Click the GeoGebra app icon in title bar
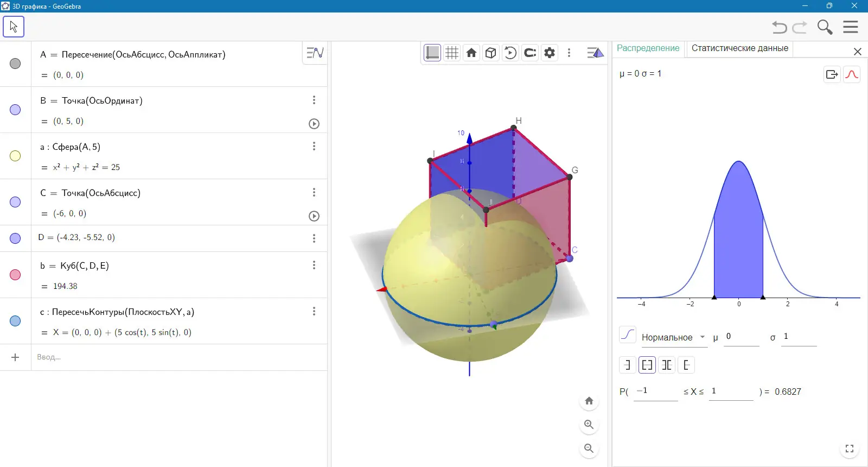Viewport: 868px width, 467px height. (x=6, y=6)
